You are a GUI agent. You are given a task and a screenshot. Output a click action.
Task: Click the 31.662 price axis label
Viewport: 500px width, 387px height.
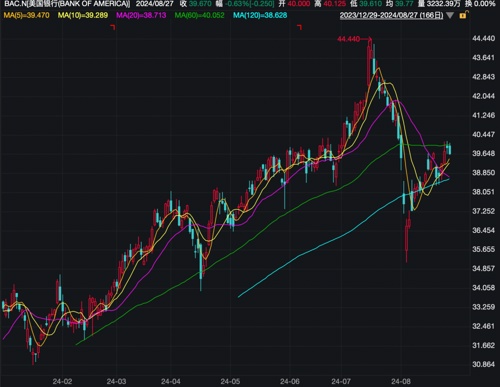[483, 345]
